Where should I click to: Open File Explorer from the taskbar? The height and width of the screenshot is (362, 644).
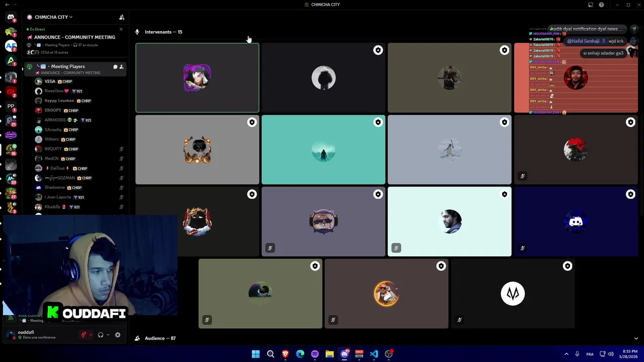330,354
